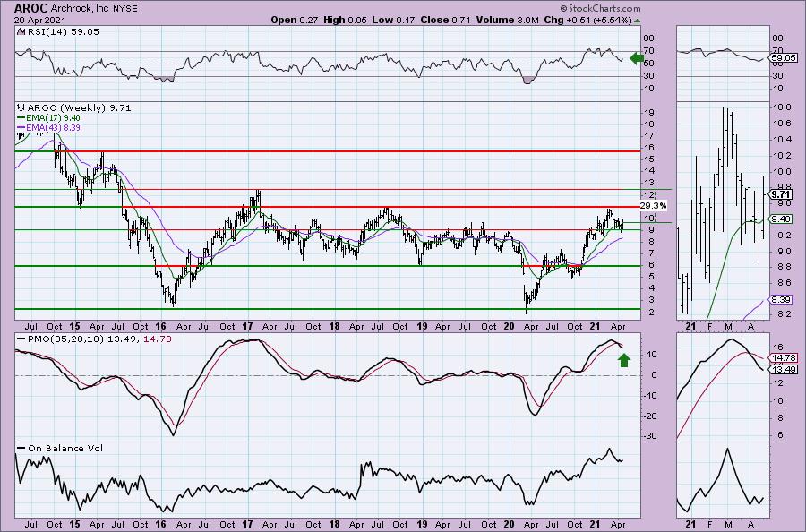Click the green up arrow in PMO panel

pos(623,360)
